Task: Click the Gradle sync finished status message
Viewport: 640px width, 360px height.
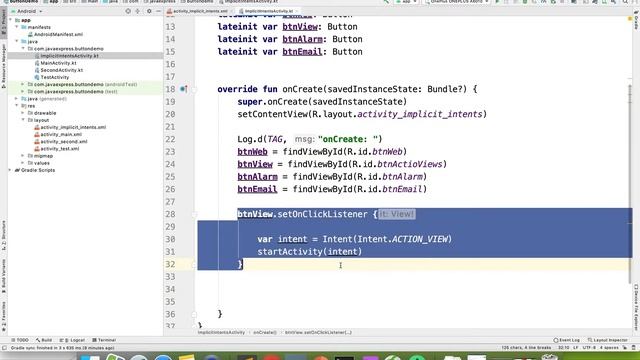Action: 62,348
